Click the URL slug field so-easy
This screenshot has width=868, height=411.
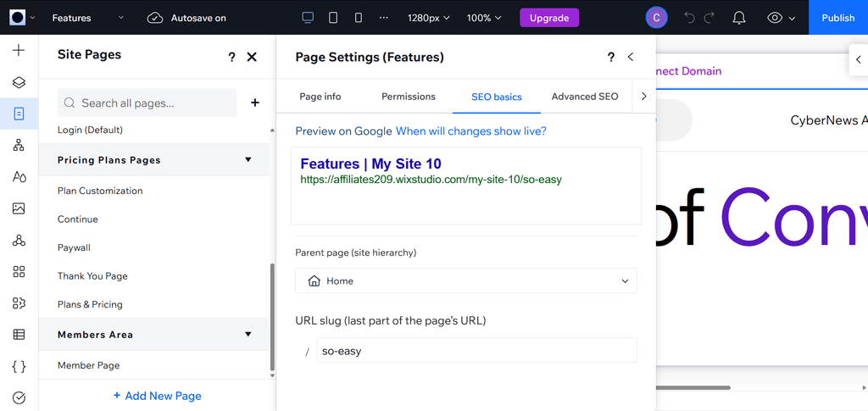(476, 350)
